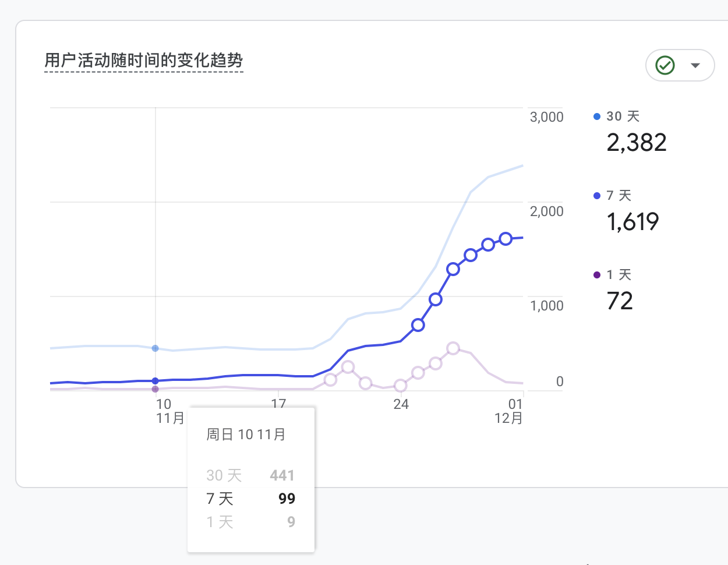The image size is (728, 565).
Task: Click the 7 天 row in the tooltip
Action: pyautogui.click(x=250, y=499)
